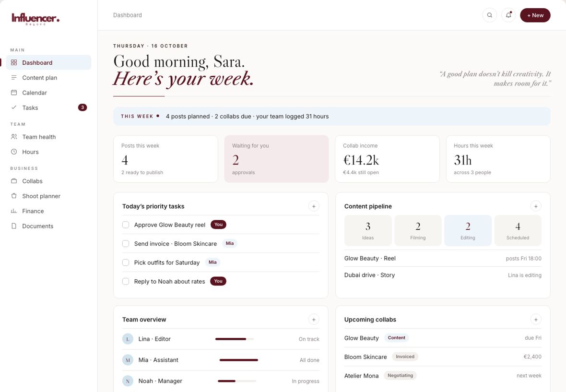Image resolution: width=566 pixels, height=392 pixels.
Task: Open notifications bell icon
Action: (x=508, y=15)
